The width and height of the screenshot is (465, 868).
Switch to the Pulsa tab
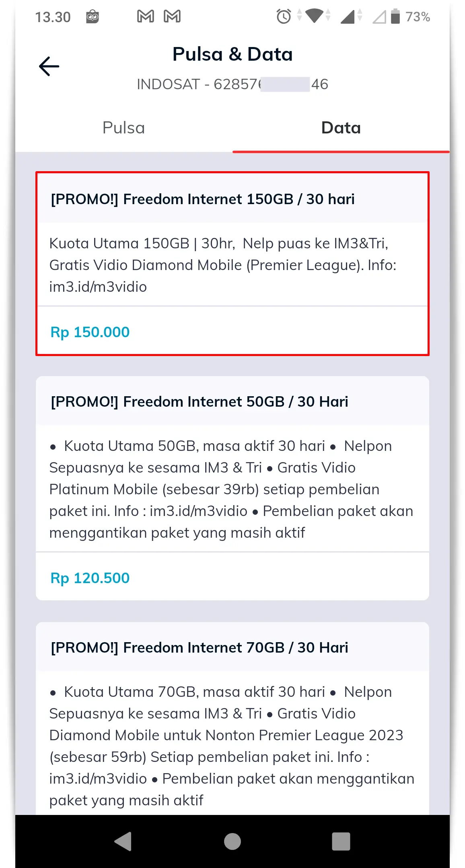(x=123, y=128)
